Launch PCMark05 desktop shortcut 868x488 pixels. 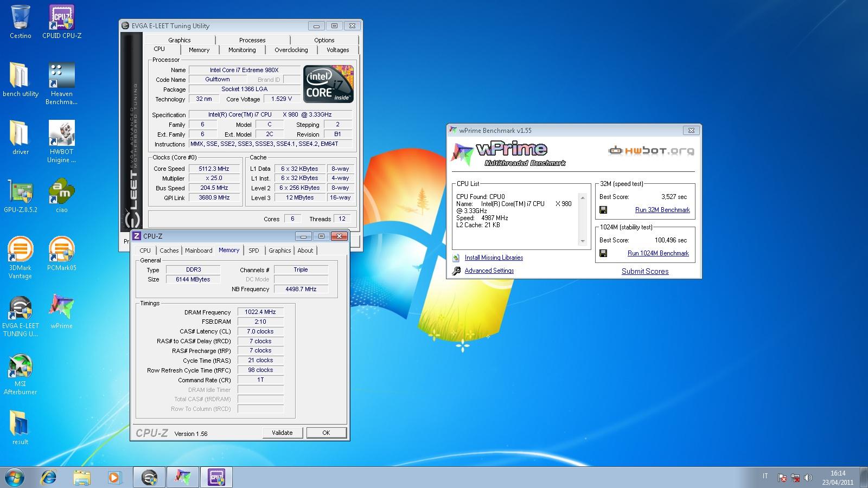pos(62,254)
